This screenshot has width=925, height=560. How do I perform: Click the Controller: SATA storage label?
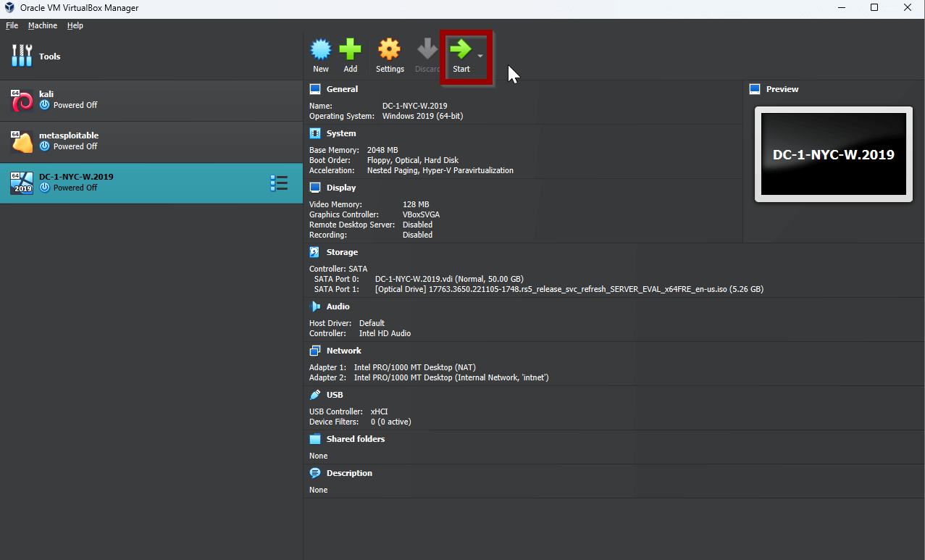coord(338,269)
